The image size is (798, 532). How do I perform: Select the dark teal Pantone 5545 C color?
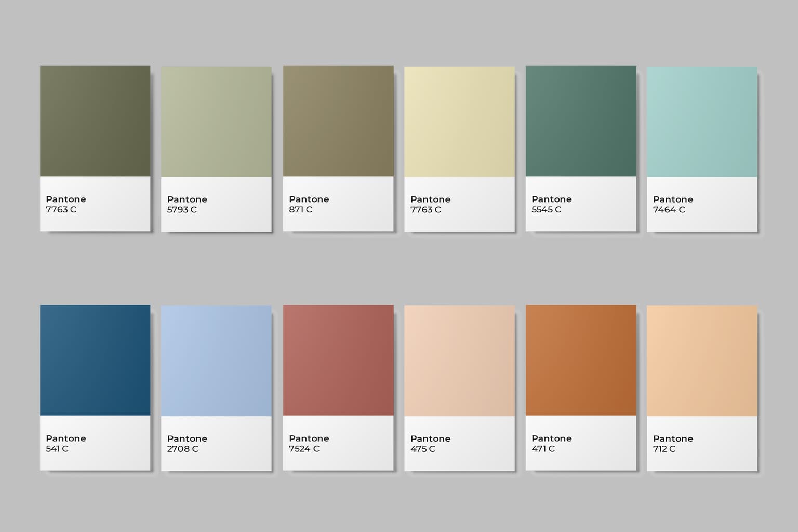pyautogui.click(x=581, y=121)
